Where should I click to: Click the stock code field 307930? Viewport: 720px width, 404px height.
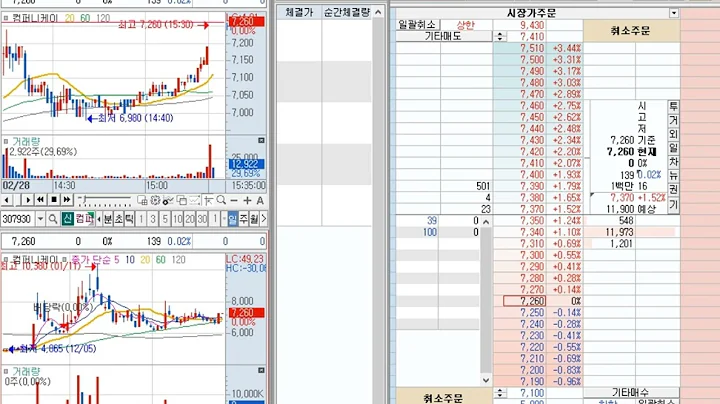18,219
